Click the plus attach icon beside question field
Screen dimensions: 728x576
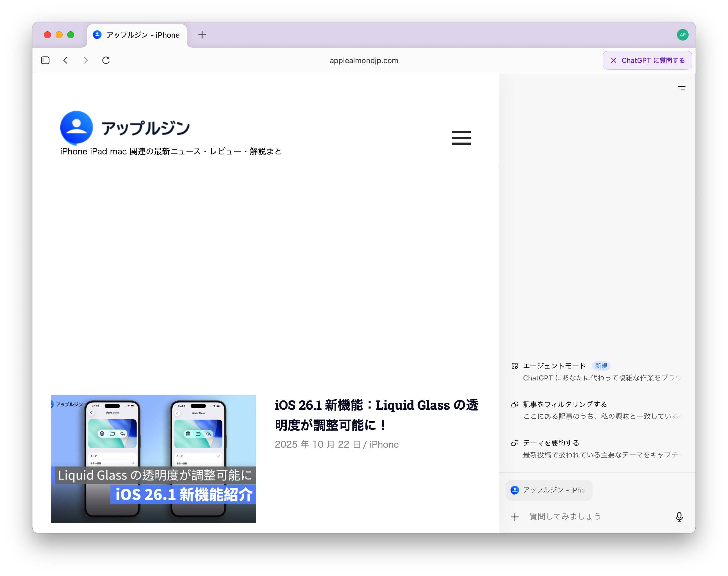point(515,517)
